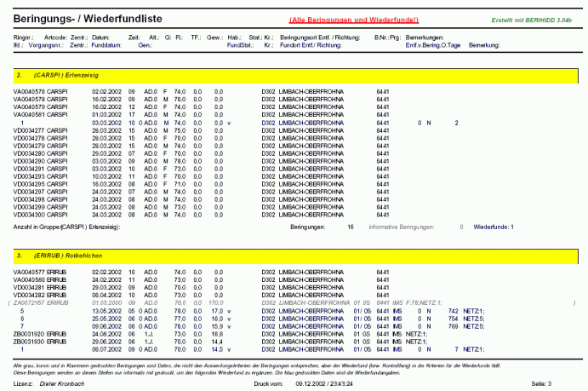Click the 'Entf.v.Bering.O.Tage' header
This screenshot has height=391, width=588.
point(433,45)
